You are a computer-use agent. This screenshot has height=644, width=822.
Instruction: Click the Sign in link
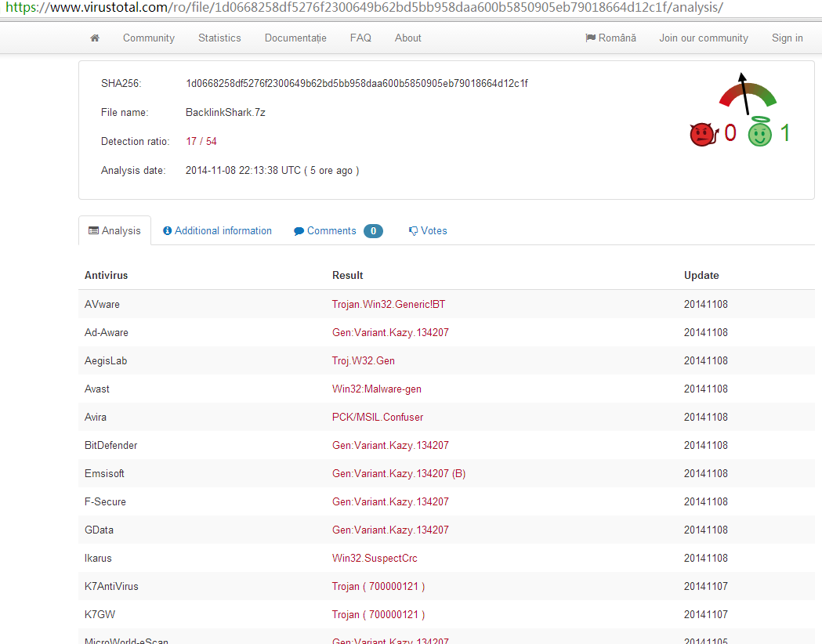pos(788,38)
